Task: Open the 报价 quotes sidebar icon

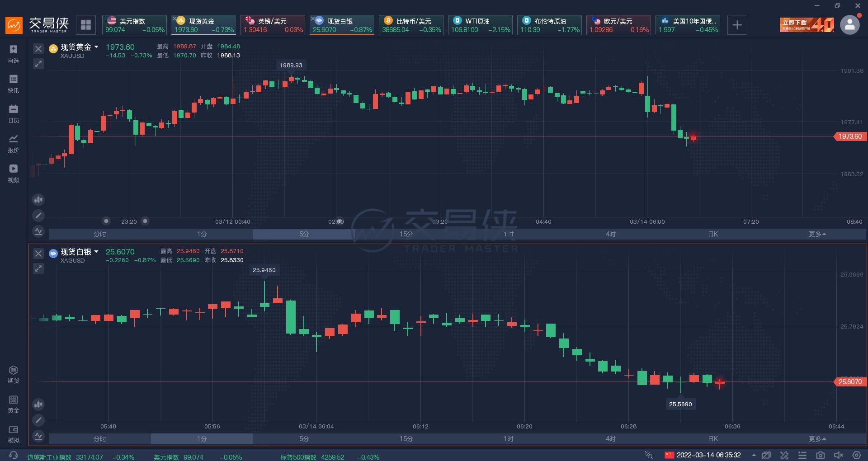Action: pos(14,143)
